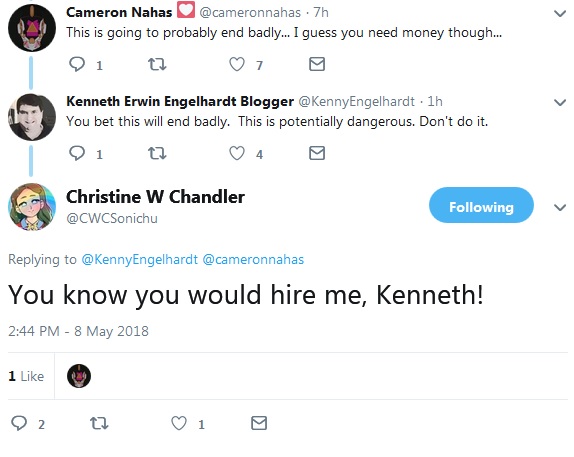Like Christine W Chandler's main tweet
Screen dimensions: 574x457
pyautogui.click(x=179, y=423)
